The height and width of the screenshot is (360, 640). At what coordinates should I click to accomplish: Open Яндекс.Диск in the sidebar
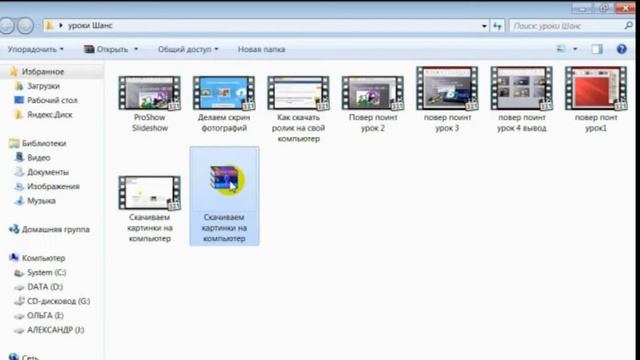point(49,115)
